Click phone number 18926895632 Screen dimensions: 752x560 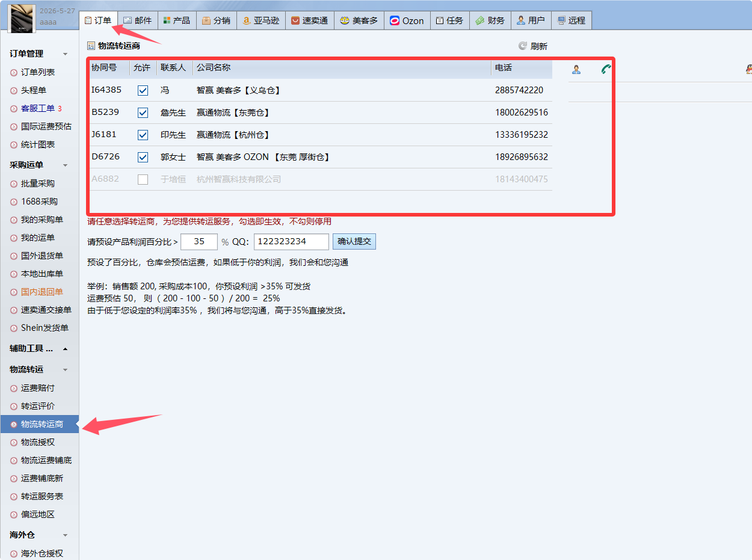tap(522, 157)
